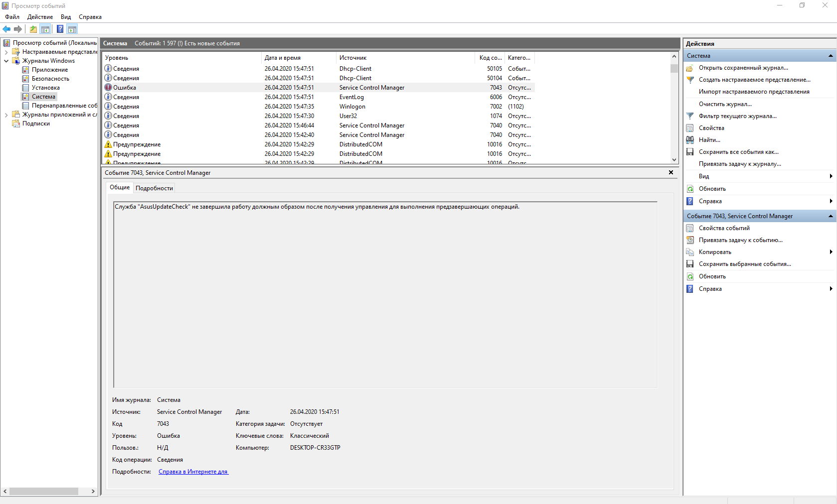
Task: Expand the Настраиваемые представления tree node
Action: [6, 52]
